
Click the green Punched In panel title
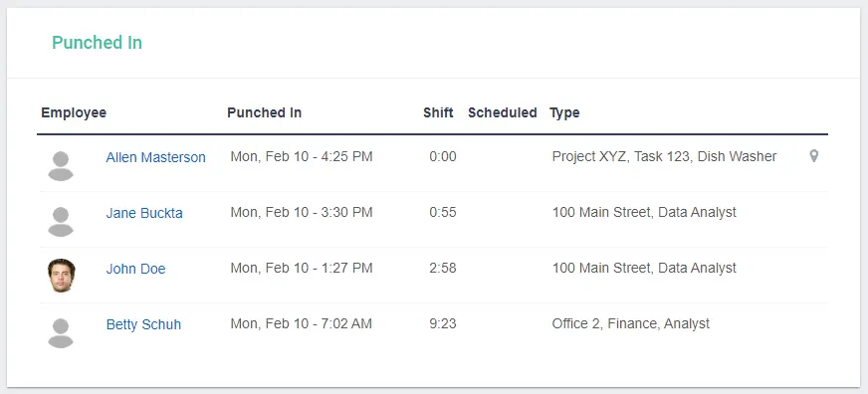click(x=97, y=43)
